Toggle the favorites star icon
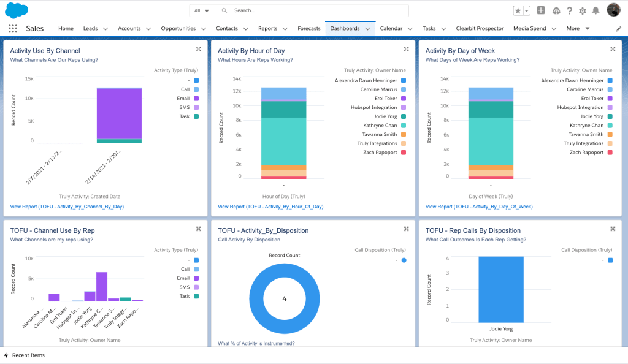628x364 pixels. point(518,10)
